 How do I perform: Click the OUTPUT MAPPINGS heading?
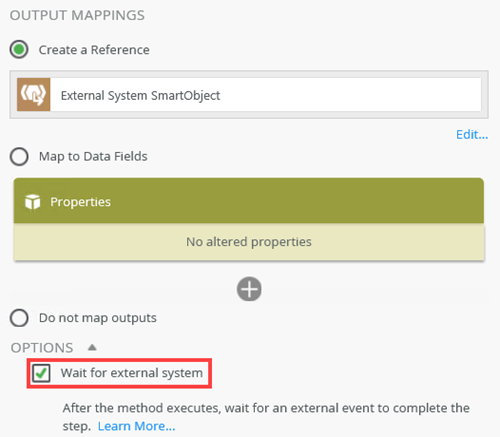click(77, 15)
